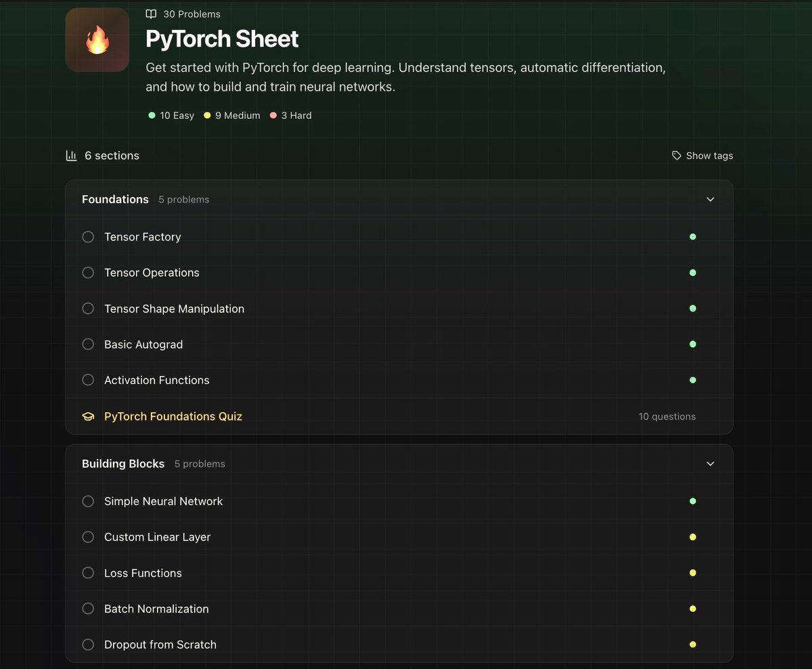
Task: Click the Building Blocks section heading
Action: (x=123, y=464)
